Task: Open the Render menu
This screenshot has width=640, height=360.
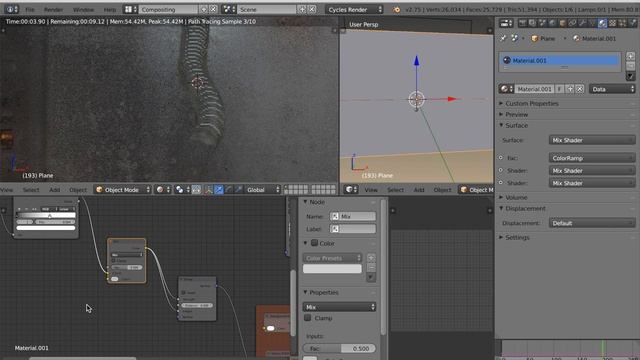Action: click(53, 9)
